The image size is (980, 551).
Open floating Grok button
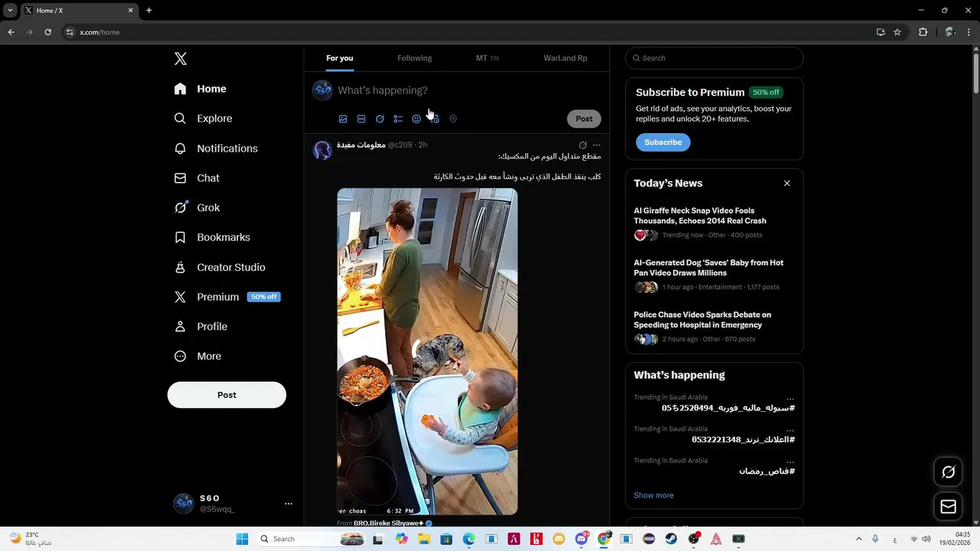pyautogui.click(x=948, y=472)
